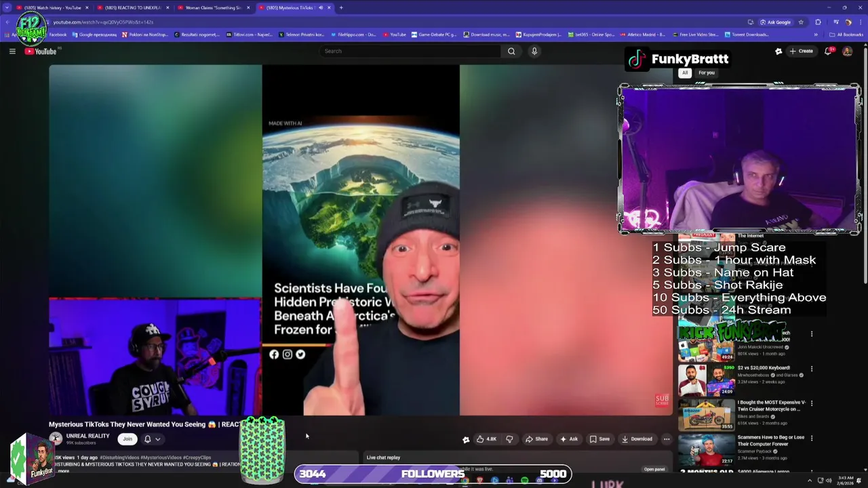Select the For you filter chip
Screen dimensions: 868x488
(707, 73)
